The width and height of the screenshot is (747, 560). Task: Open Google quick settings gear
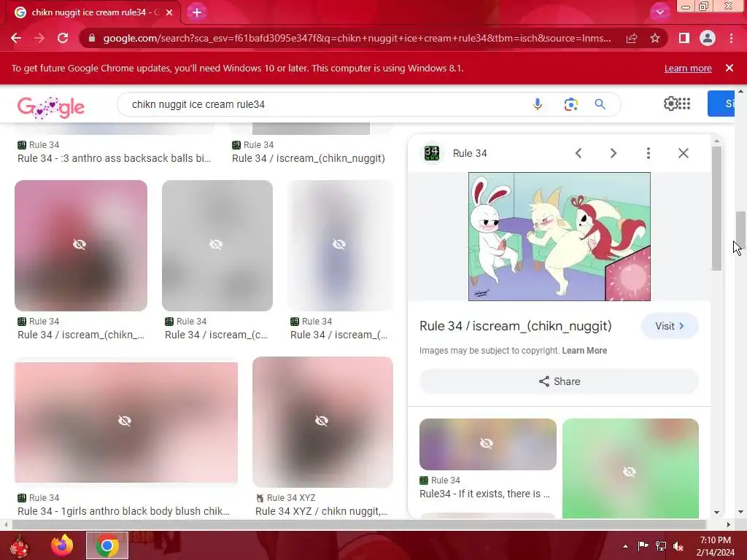coord(670,104)
